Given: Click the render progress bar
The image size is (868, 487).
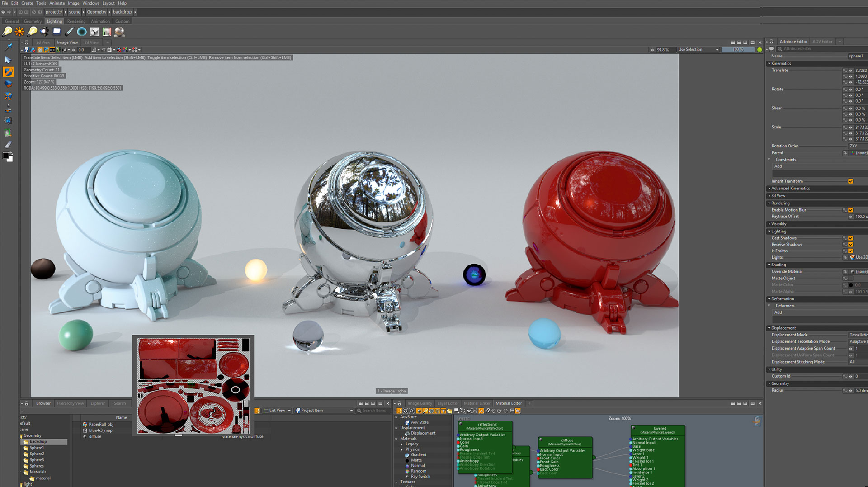Looking at the screenshot, I should (738, 50).
